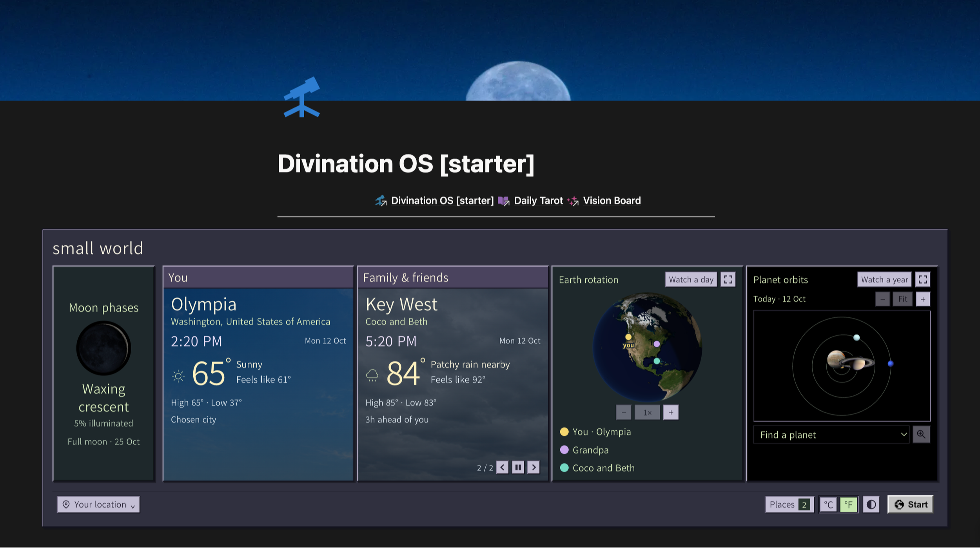980x548 pixels.
Task: Switch temperature units to Celsius
Action: point(828,504)
